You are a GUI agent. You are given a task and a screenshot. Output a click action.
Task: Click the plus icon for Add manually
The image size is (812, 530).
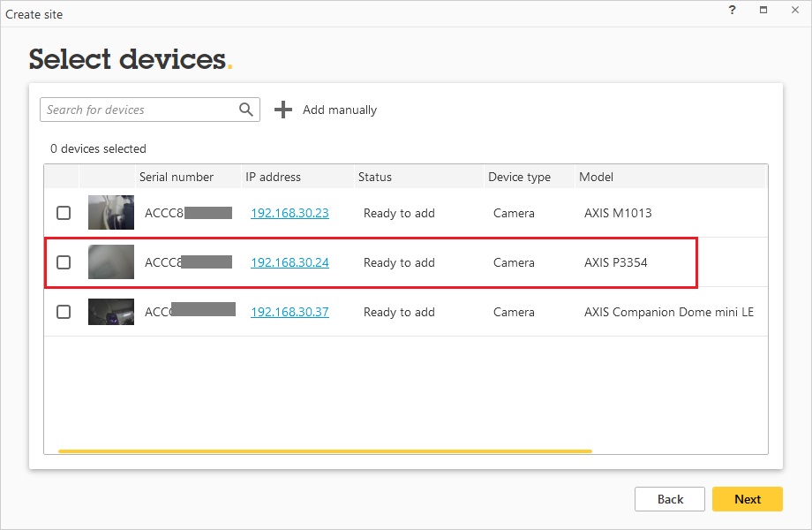click(282, 110)
